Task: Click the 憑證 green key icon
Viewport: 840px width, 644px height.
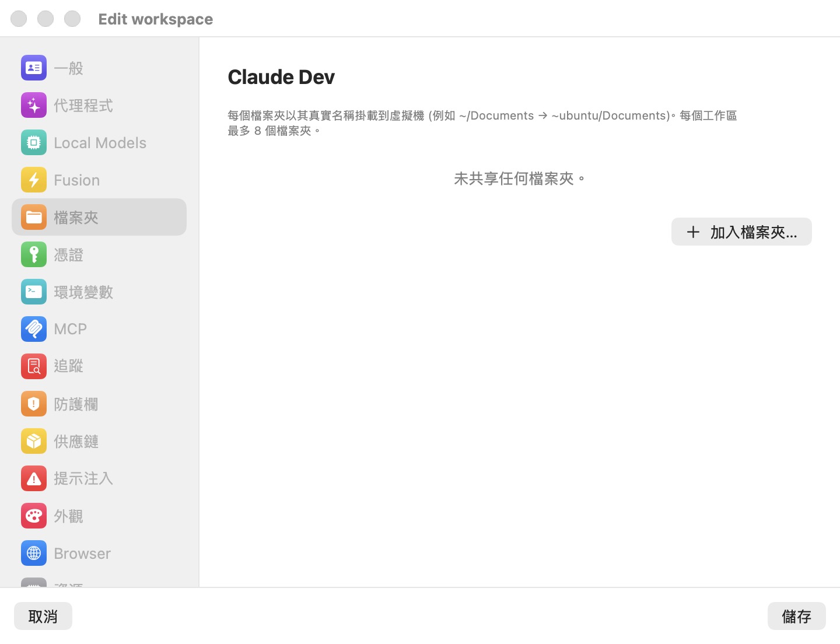Action: click(x=34, y=255)
